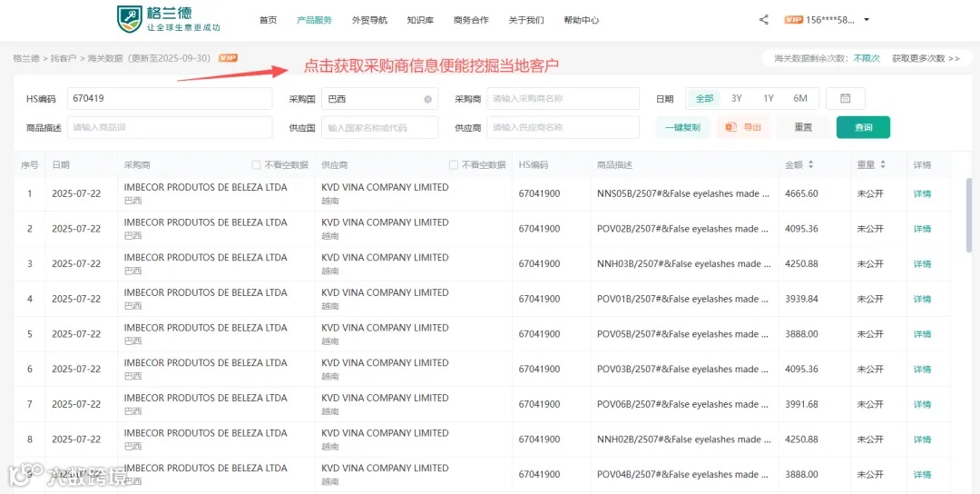Click the 重置 reset button
The height and width of the screenshot is (494, 980).
(803, 127)
